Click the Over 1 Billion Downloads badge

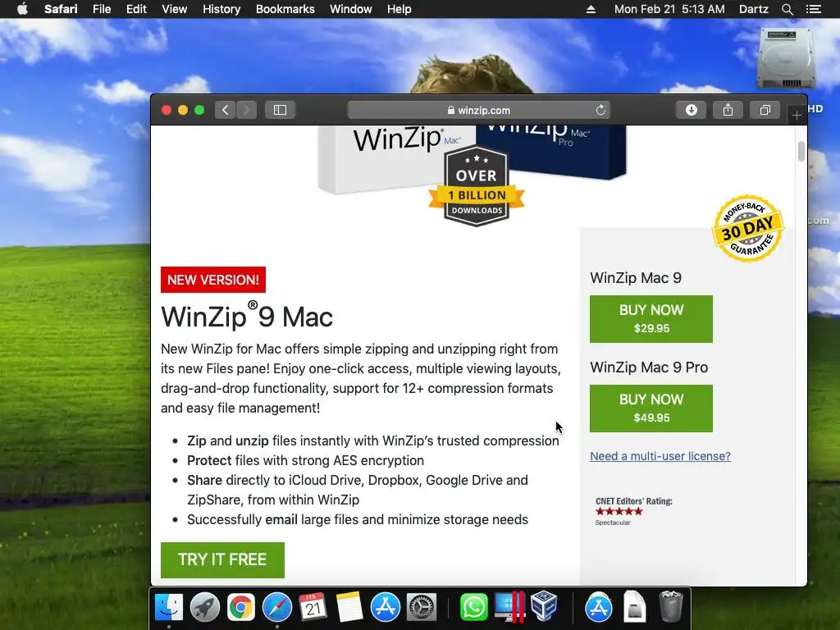coord(477,186)
